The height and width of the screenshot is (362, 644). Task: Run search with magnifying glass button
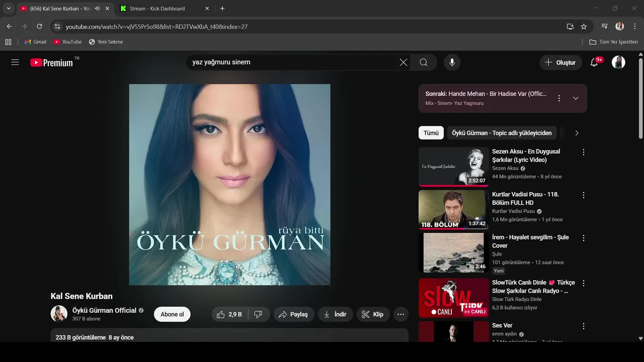[424, 62]
